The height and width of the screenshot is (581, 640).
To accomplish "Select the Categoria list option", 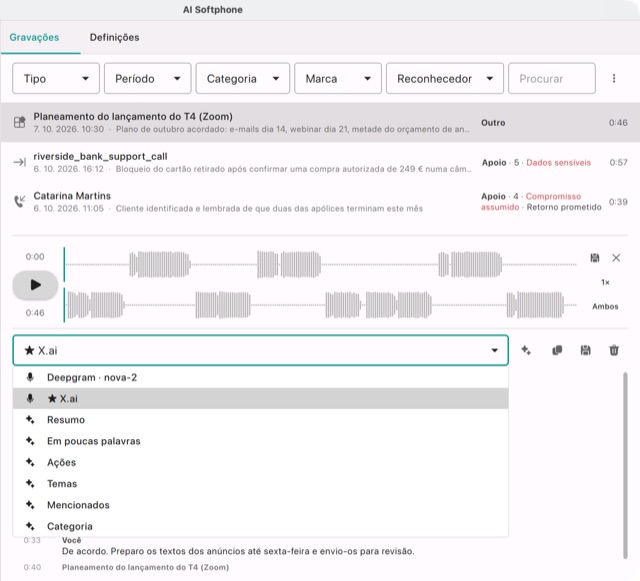I will (260, 526).
